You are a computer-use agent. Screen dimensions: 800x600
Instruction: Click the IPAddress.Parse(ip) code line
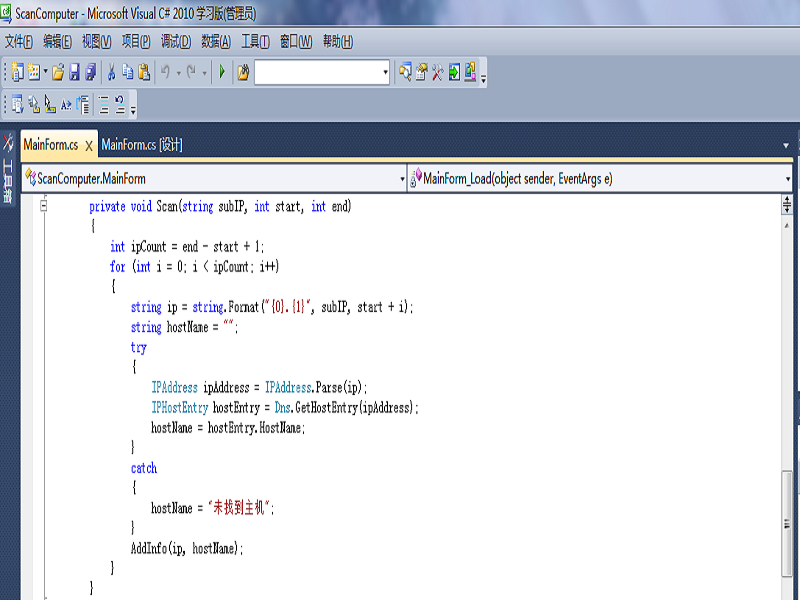point(259,387)
